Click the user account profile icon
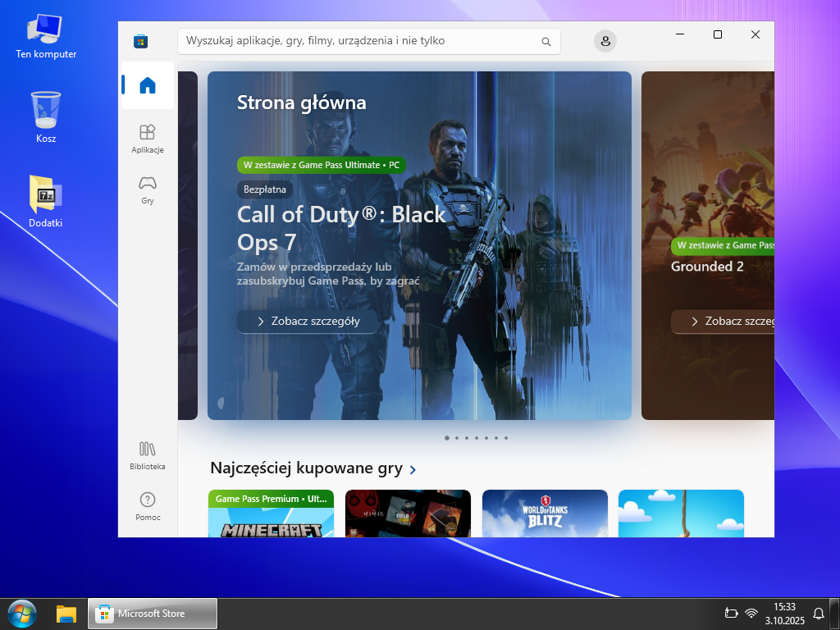The width and height of the screenshot is (840, 630). click(605, 41)
